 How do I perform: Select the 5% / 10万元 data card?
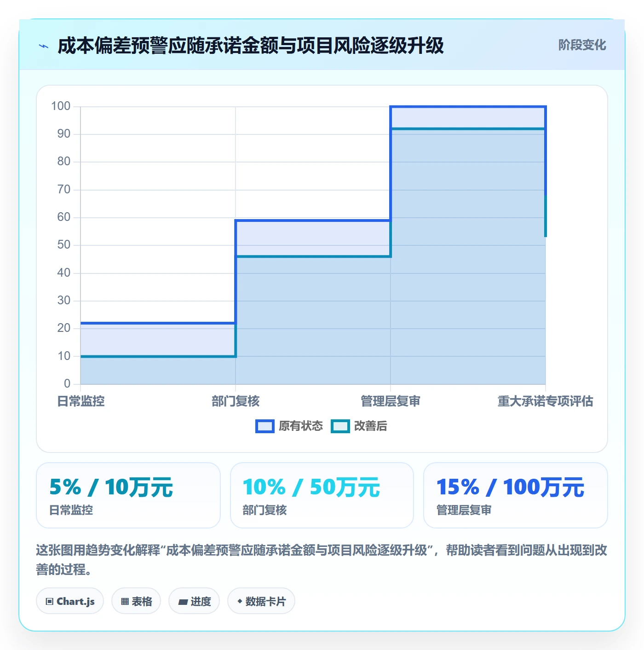coord(128,495)
